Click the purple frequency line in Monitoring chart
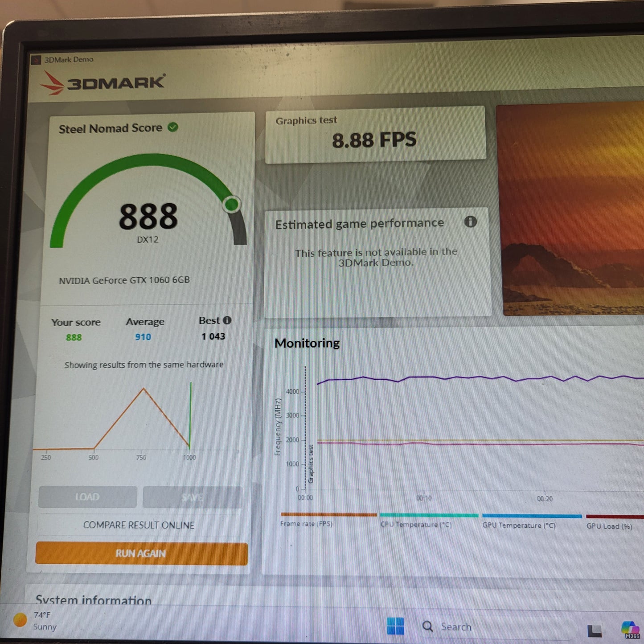The image size is (644, 644). tap(480, 378)
